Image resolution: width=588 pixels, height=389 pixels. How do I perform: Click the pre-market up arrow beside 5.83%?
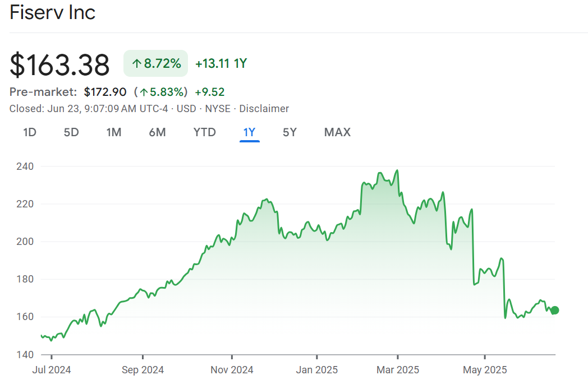[x=144, y=92]
